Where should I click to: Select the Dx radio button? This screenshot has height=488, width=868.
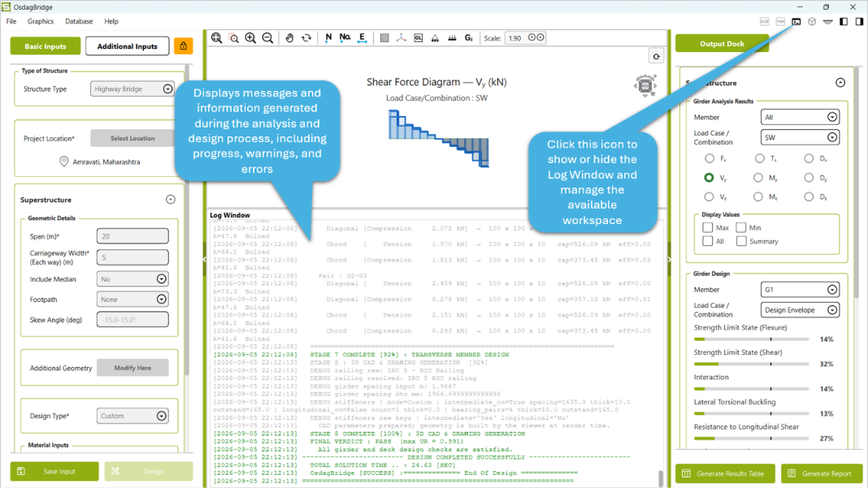[x=809, y=158]
